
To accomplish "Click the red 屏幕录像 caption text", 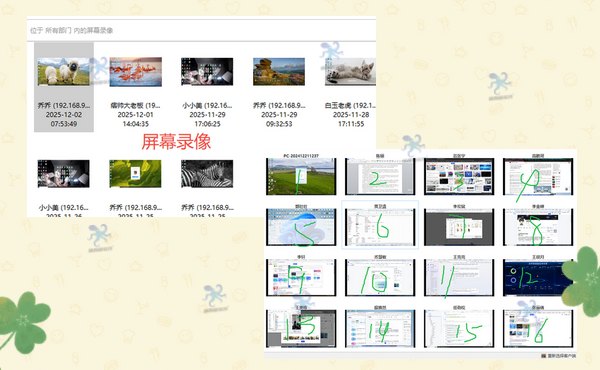I will click(x=176, y=142).
